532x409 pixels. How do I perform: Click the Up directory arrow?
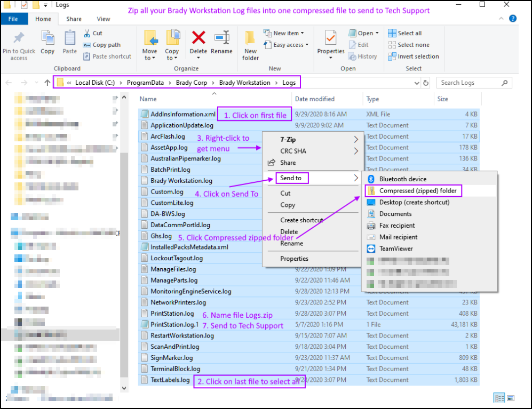[47, 83]
